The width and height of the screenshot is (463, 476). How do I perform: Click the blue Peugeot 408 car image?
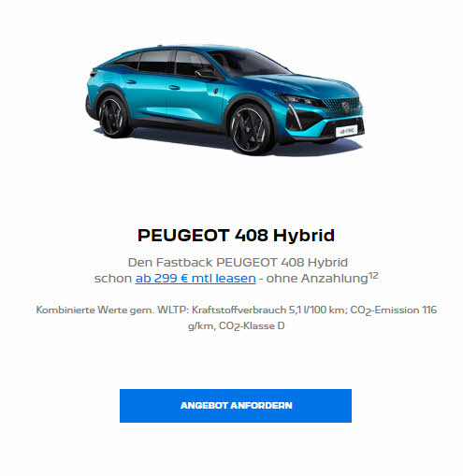(225, 100)
